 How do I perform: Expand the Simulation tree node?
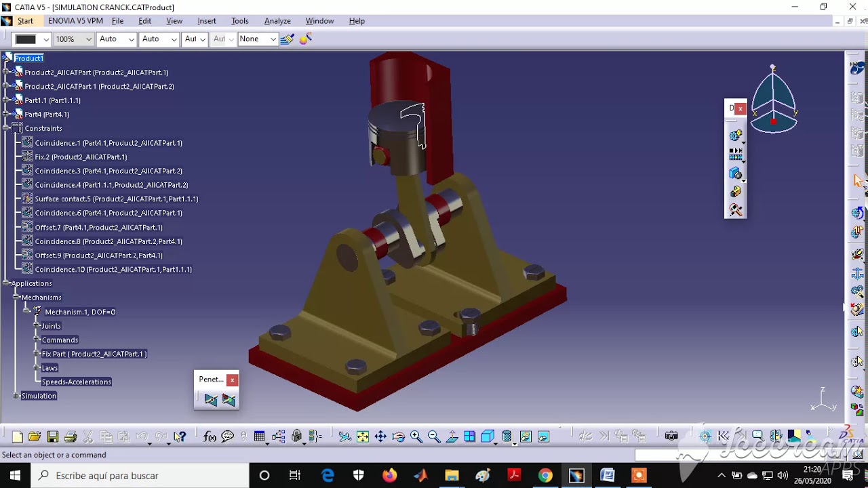[16, 396]
